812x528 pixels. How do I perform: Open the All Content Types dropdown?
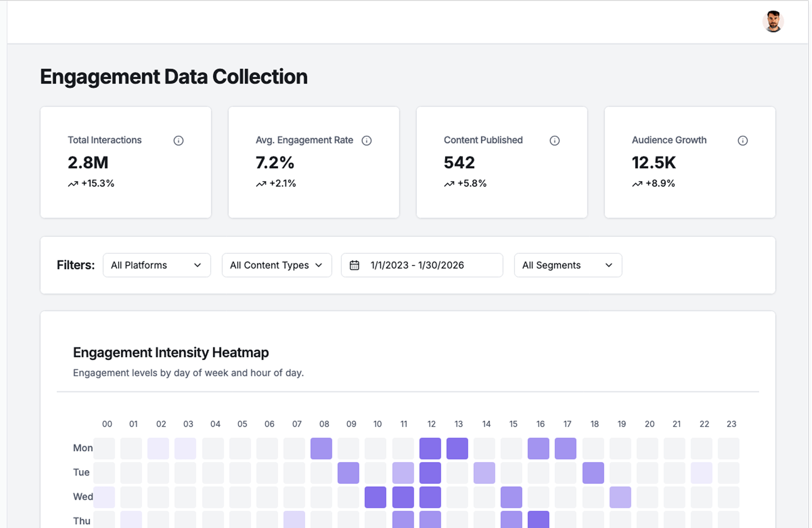click(277, 265)
